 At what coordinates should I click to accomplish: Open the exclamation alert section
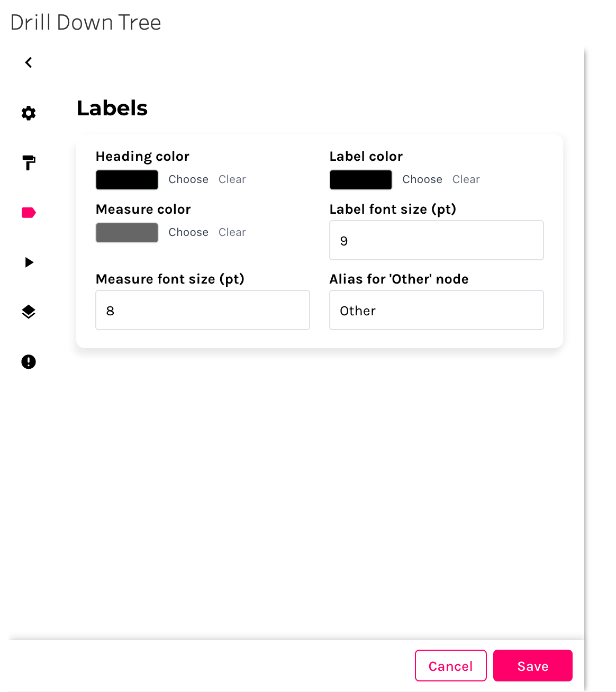[x=29, y=362]
